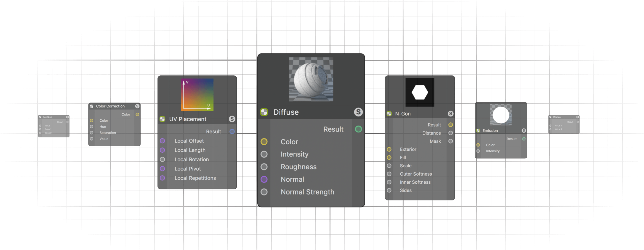Select the Diffuse Color input port
This screenshot has height=250, width=644.
[x=264, y=142]
